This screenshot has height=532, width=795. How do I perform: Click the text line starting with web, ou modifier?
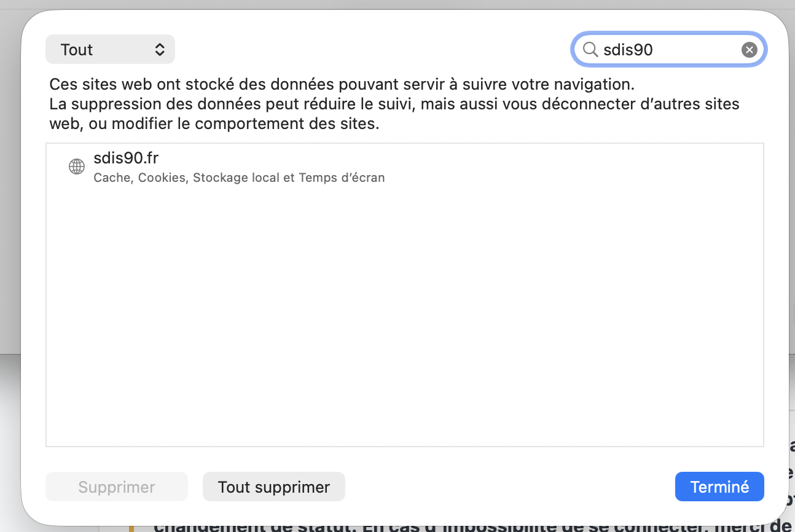(214, 123)
